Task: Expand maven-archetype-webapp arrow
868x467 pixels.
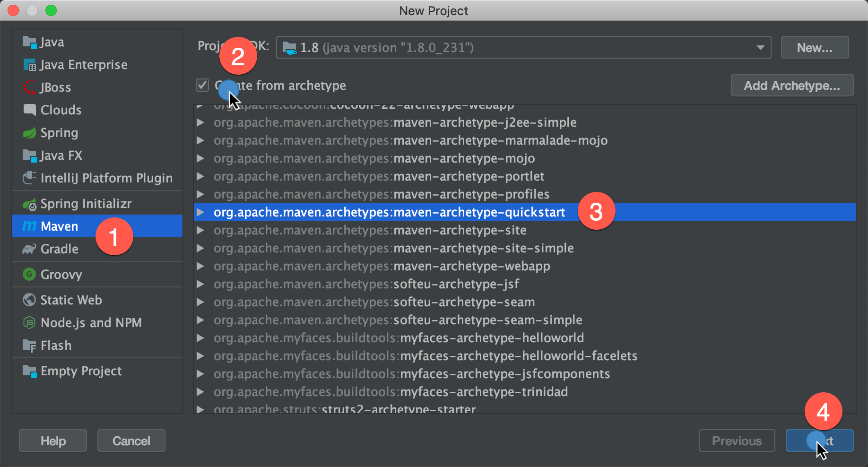Action: coord(200,266)
